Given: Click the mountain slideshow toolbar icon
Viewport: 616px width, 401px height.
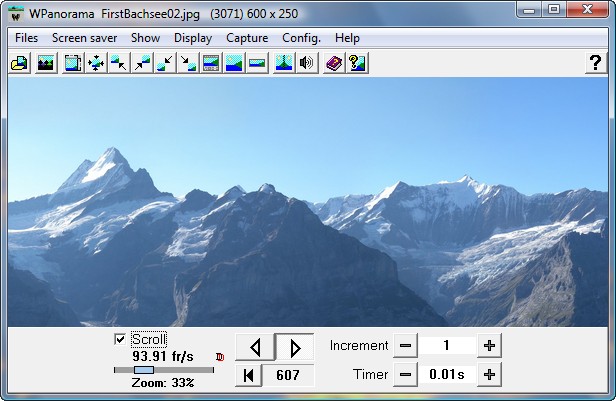Looking at the screenshot, I should click(46, 63).
